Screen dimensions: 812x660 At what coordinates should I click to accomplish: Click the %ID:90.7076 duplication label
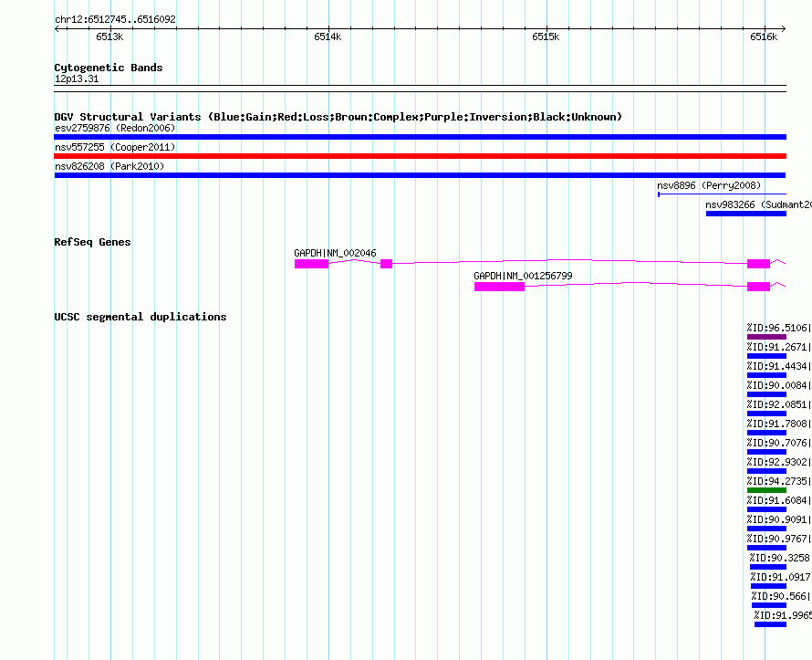point(779,443)
